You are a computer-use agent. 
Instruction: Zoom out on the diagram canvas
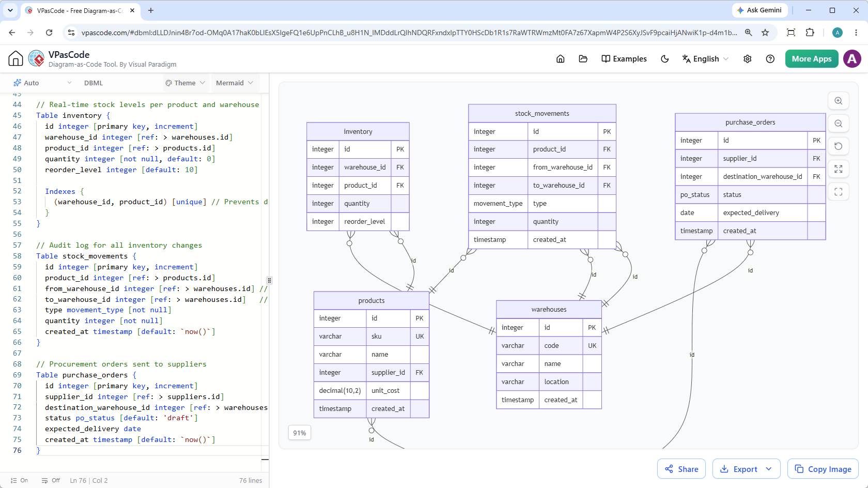(838, 124)
